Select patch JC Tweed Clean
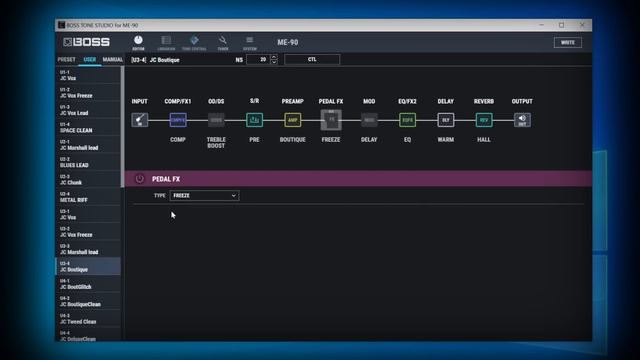This screenshot has height=360, width=640. point(88,319)
